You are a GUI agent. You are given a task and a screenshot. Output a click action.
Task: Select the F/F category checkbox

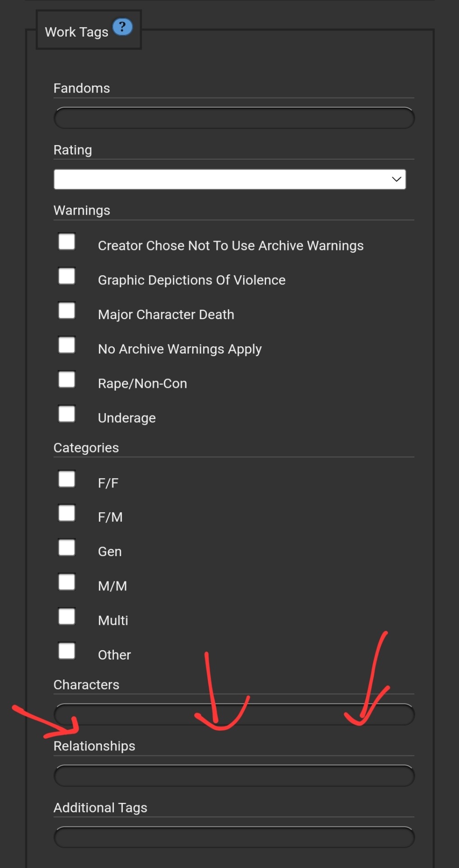point(67,479)
